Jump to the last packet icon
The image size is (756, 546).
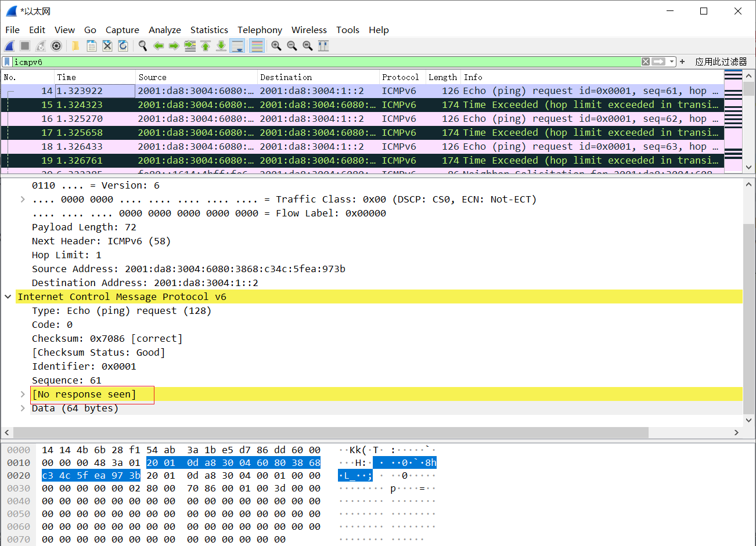click(x=221, y=46)
